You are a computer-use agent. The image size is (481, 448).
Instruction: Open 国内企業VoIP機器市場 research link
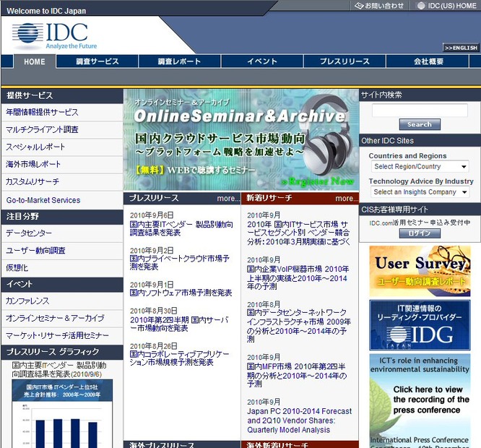click(x=298, y=277)
